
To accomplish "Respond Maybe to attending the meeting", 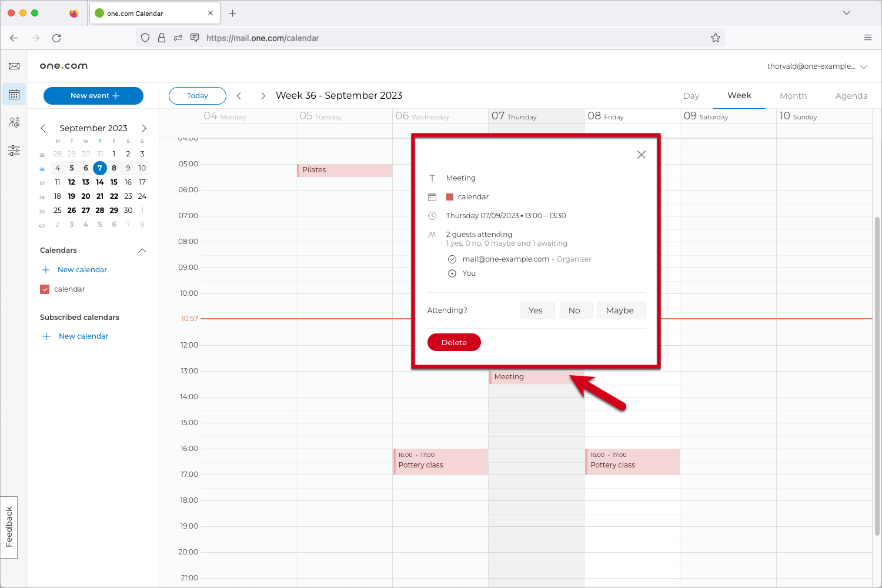I will coord(620,310).
